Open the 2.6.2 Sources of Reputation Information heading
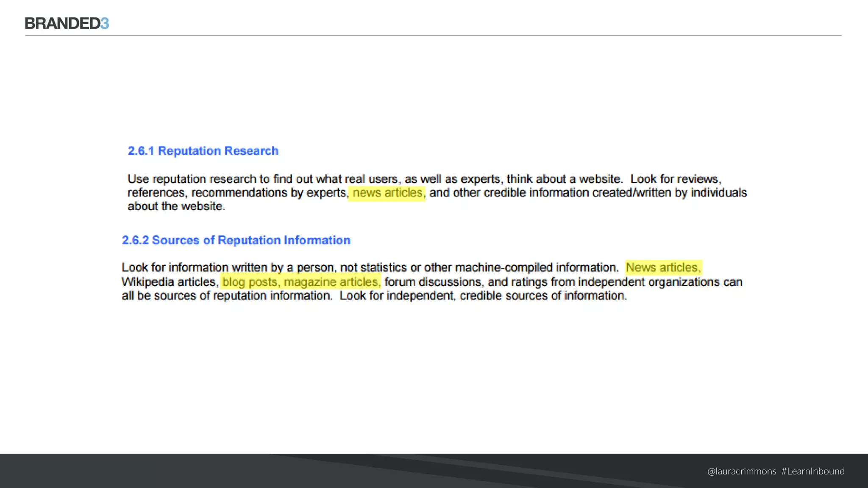 pyautogui.click(x=236, y=240)
